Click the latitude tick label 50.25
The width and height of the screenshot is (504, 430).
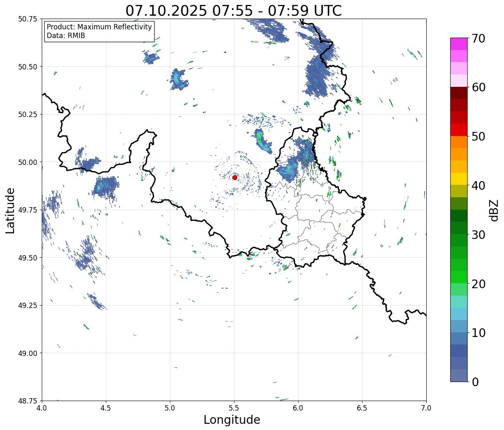(x=28, y=115)
